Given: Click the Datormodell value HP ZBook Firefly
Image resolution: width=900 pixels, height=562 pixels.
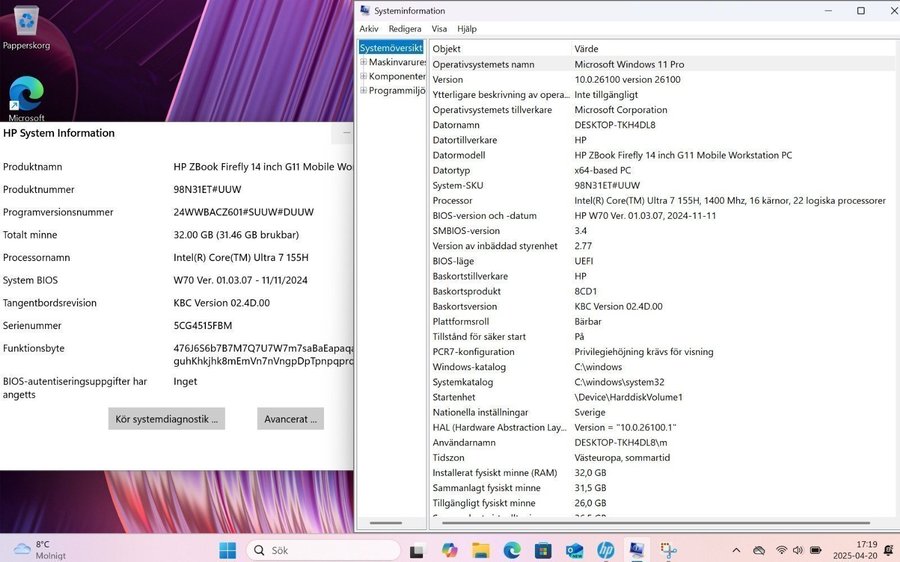Looking at the screenshot, I should [683, 155].
